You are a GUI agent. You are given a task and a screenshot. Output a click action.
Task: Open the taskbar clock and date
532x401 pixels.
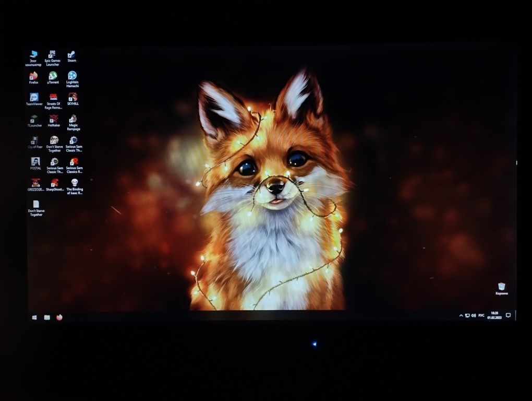(494, 315)
